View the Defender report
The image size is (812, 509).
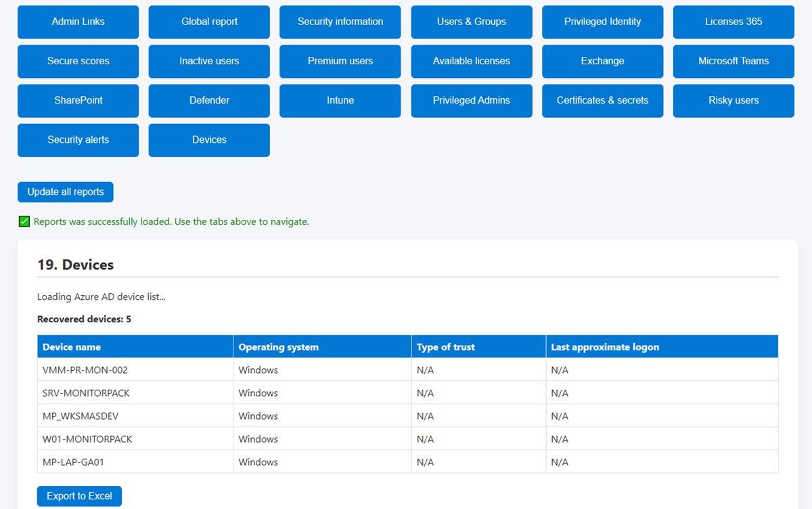(x=209, y=100)
